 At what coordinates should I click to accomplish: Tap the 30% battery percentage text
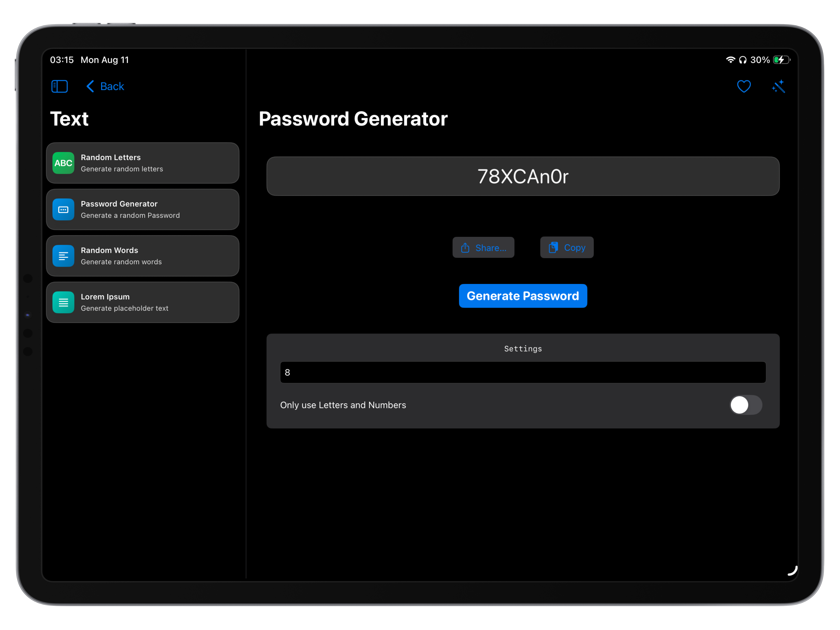pos(760,60)
